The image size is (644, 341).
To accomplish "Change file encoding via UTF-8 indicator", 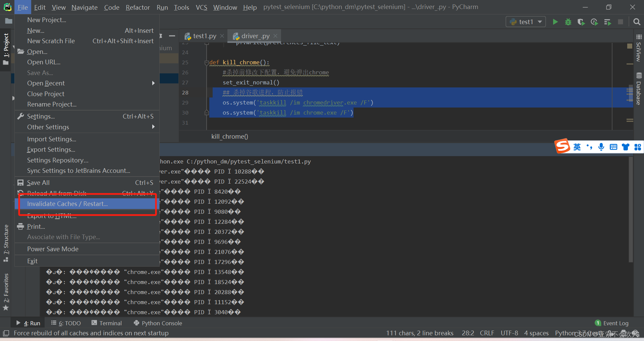I will click(x=509, y=333).
